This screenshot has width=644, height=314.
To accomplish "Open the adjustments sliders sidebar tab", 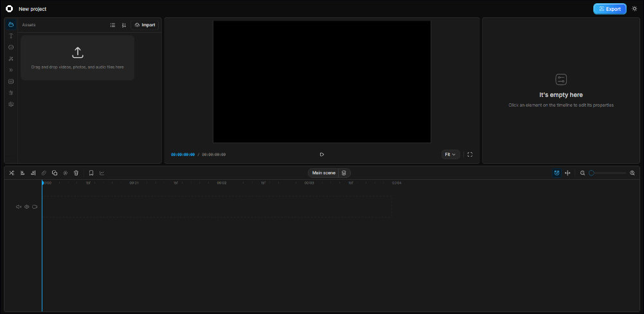I will (11, 92).
